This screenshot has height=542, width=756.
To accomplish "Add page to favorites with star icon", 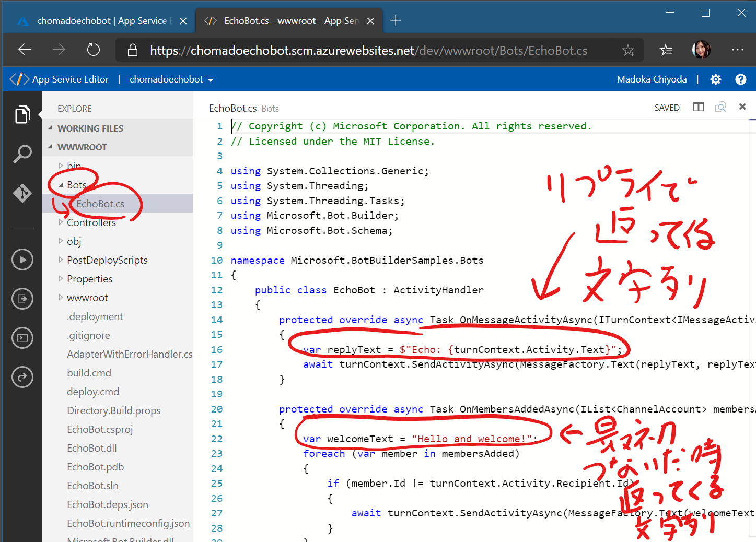I will (x=628, y=50).
